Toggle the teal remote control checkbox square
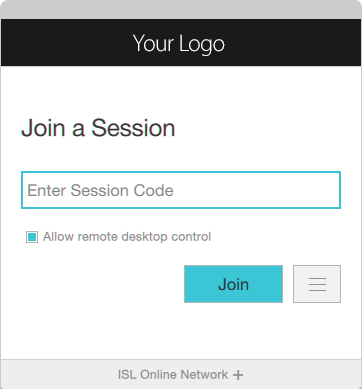 pos(32,237)
